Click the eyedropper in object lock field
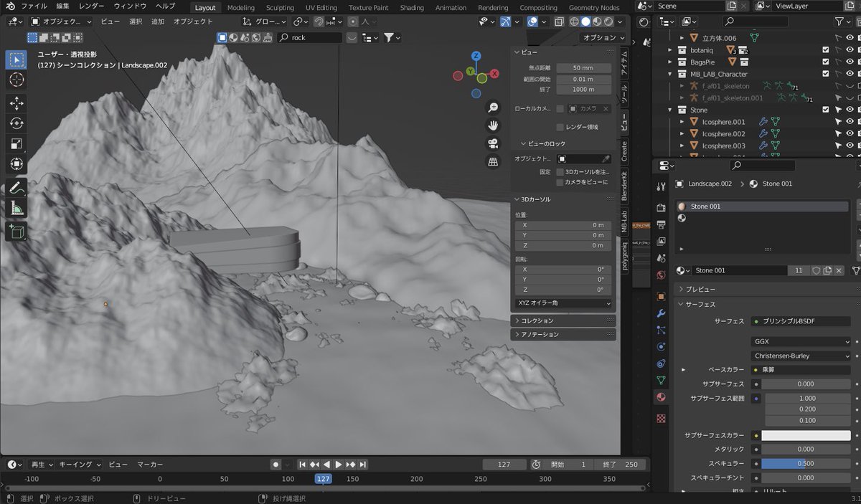This screenshot has height=504, width=861. 606,158
